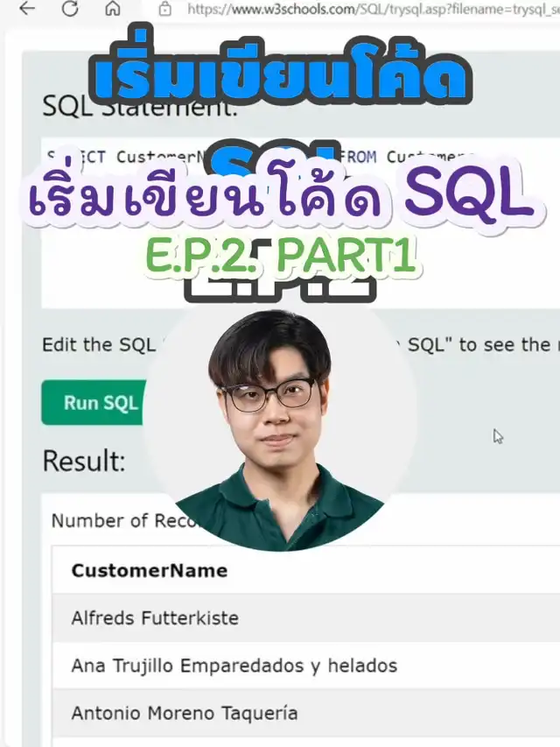The image size is (560, 747).
Task: Click the Number of Records label
Action: point(125,521)
